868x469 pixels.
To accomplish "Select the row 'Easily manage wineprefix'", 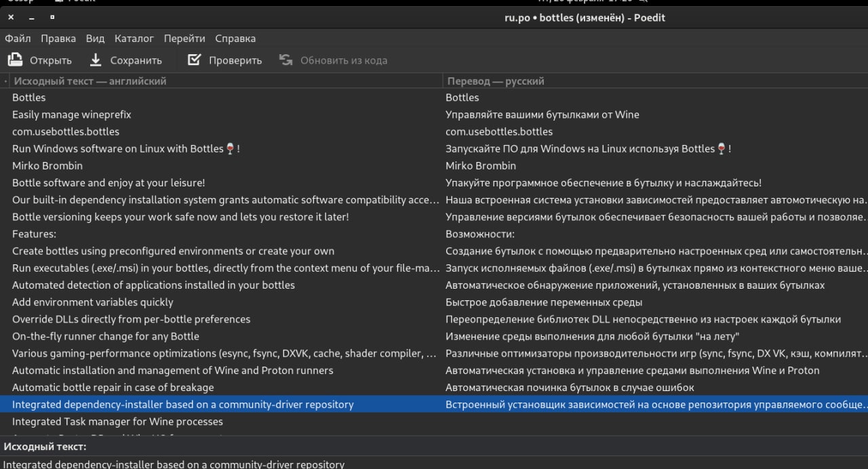I will [434, 115].
